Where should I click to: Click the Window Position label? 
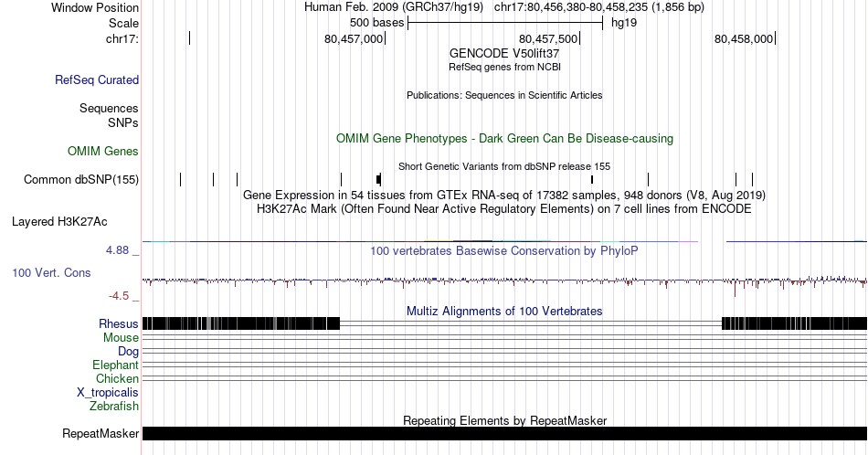click(95, 7)
